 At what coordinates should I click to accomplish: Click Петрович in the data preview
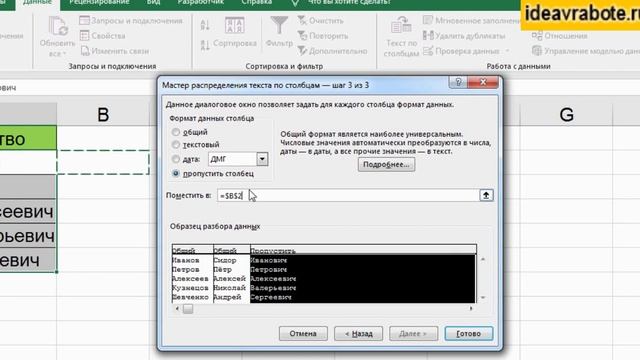tap(269, 270)
